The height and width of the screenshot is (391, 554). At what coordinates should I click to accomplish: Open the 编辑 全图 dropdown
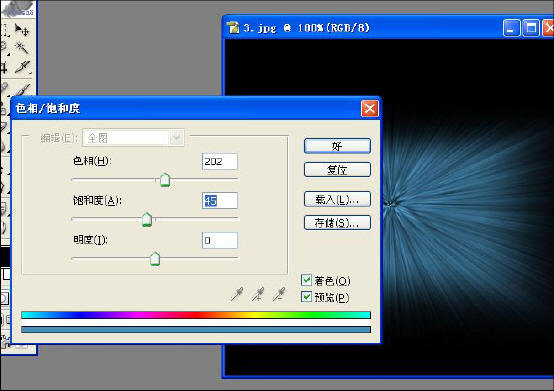[133, 138]
